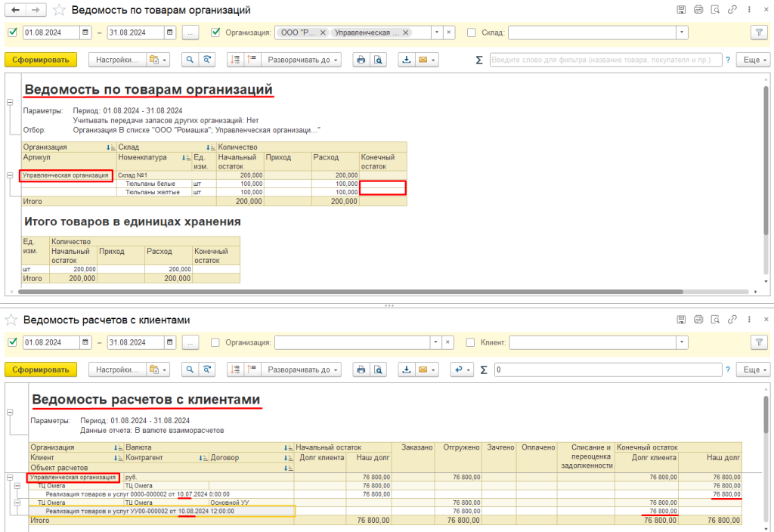Screen dimensions: 774x532
Task: Star the goods statement as favorite
Action: point(59,11)
